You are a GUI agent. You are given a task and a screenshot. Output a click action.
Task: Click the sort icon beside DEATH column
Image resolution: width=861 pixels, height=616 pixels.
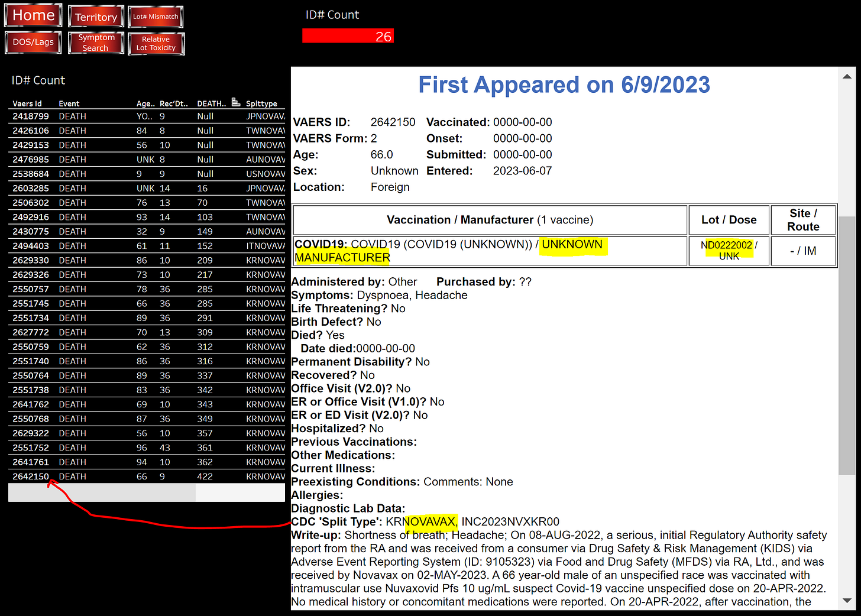pyautogui.click(x=236, y=102)
